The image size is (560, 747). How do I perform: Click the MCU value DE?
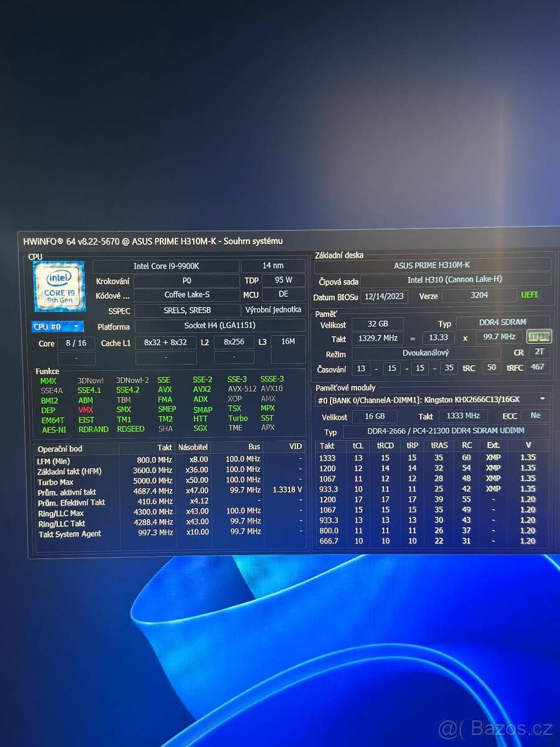(x=284, y=294)
